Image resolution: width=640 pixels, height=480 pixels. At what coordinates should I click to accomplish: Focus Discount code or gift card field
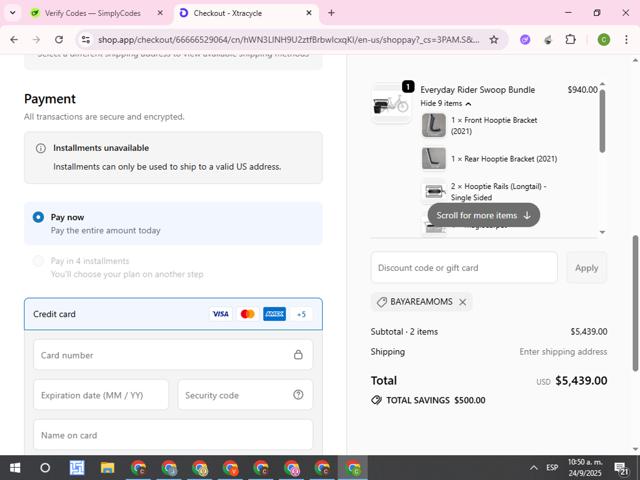(x=464, y=268)
